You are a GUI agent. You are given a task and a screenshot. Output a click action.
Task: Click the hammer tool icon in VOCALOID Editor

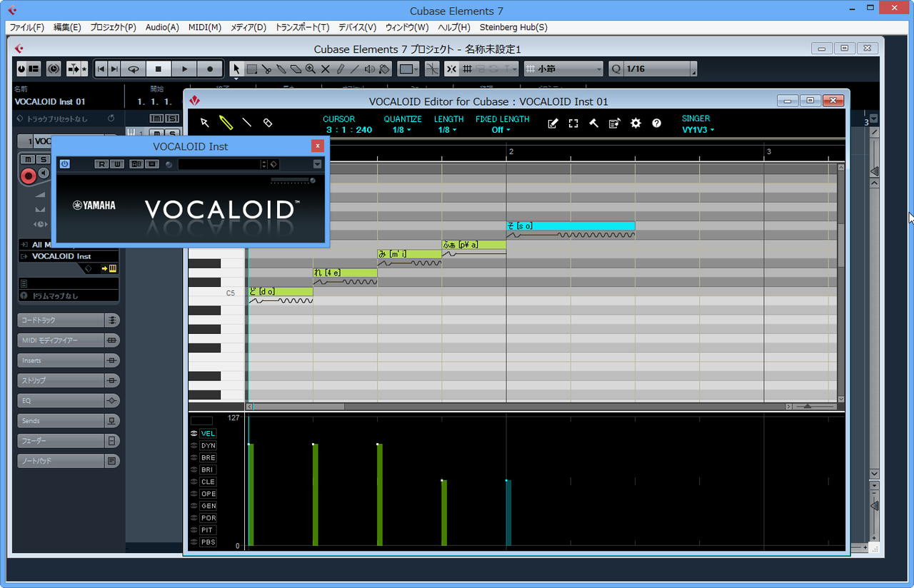tap(593, 123)
